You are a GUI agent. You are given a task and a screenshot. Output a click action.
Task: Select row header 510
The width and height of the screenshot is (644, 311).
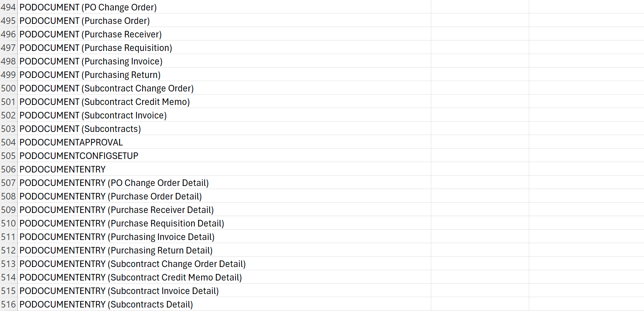8,223
